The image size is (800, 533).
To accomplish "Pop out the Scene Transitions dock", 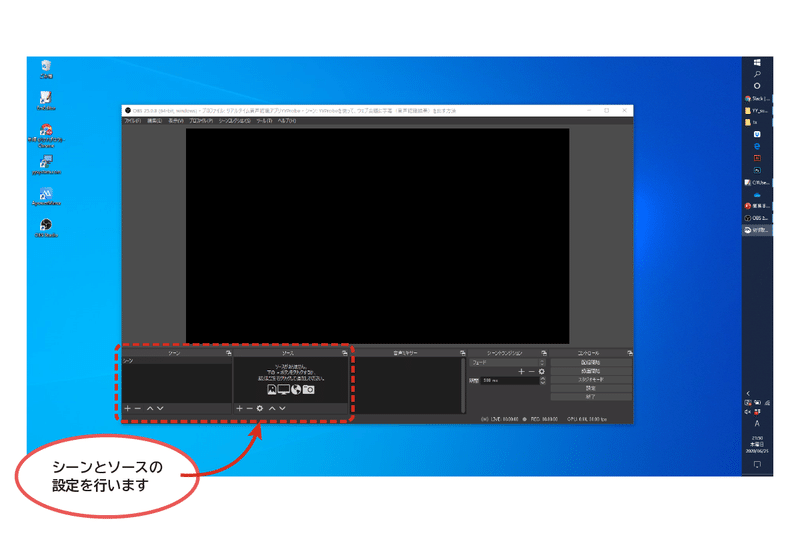I will [x=544, y=353].
